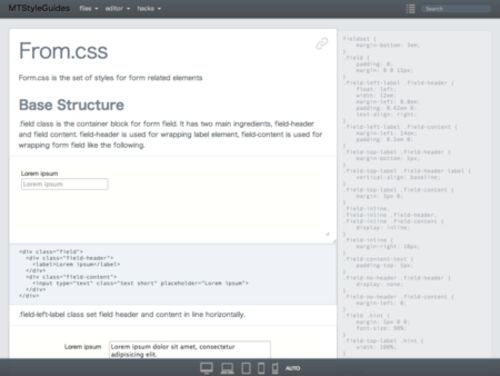The height and width of the screenshot is (376, 500).
Task: Click the Lorem ipsum dolor textarea
Action: (190, 350)
